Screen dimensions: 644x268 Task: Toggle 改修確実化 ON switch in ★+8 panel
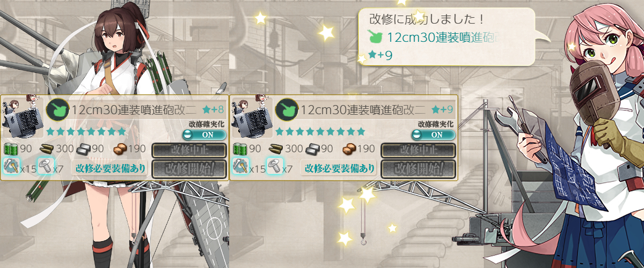[204, 134]
